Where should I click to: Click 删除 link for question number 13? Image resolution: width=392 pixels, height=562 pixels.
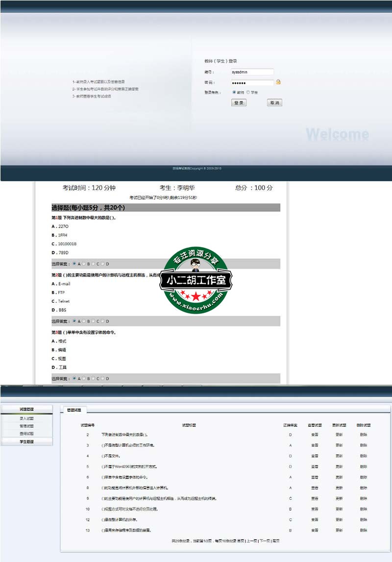pos(363,530)
